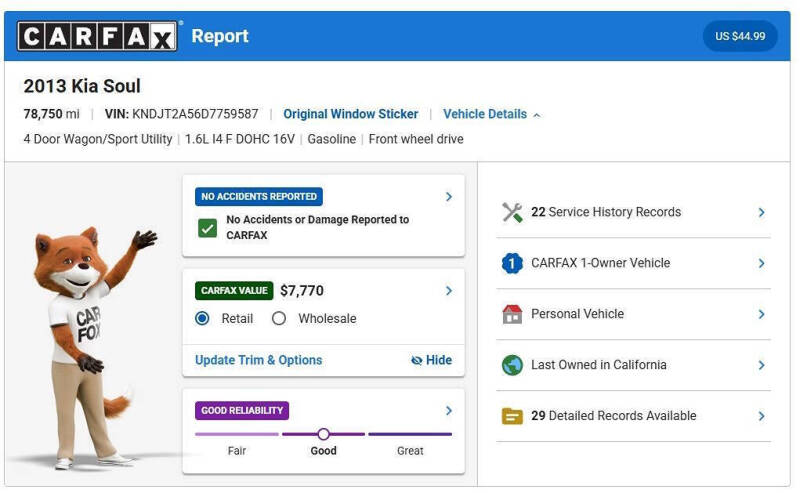The image size is (800, 493).
Task: Click the VIN number KNDJT2A56D7759587
Action: coord(195,114)
